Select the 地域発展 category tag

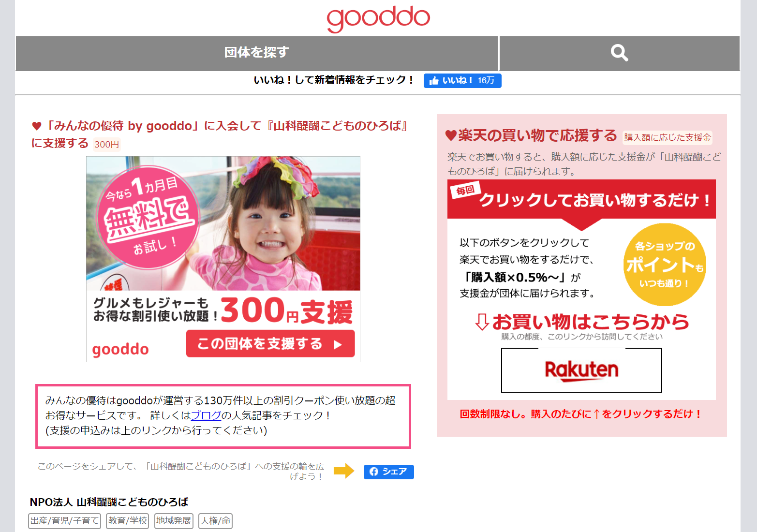(174, 521)
